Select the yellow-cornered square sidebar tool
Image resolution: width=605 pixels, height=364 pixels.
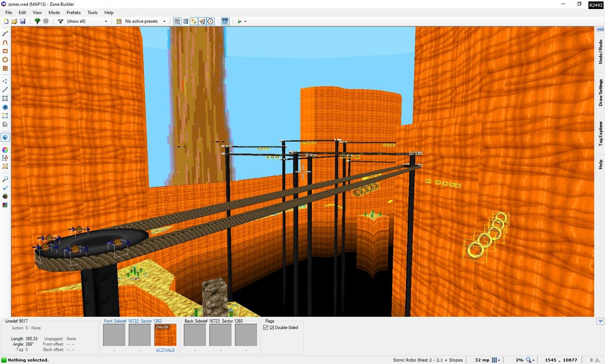(5, 116)
